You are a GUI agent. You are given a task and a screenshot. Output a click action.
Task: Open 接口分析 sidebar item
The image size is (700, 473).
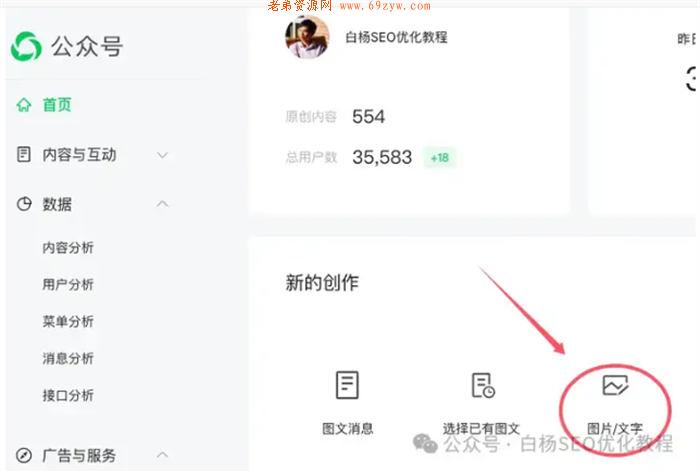coord(68,395)
